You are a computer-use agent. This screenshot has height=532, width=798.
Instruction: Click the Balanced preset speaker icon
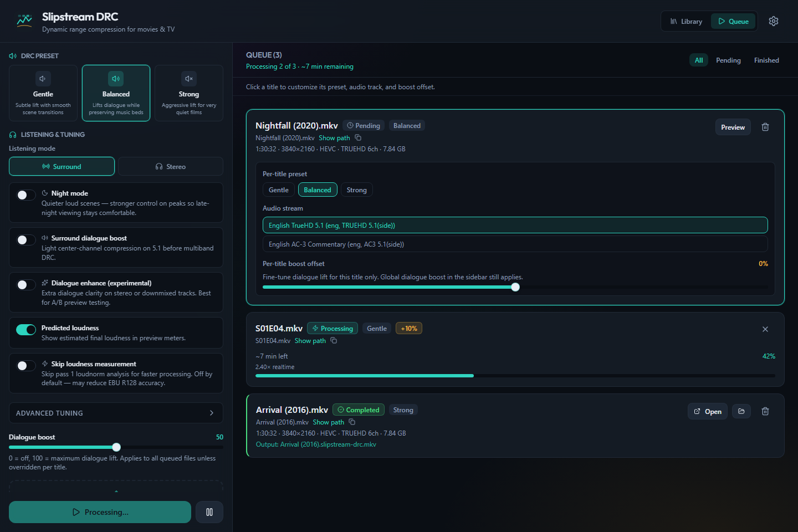(x=116, y=79)
